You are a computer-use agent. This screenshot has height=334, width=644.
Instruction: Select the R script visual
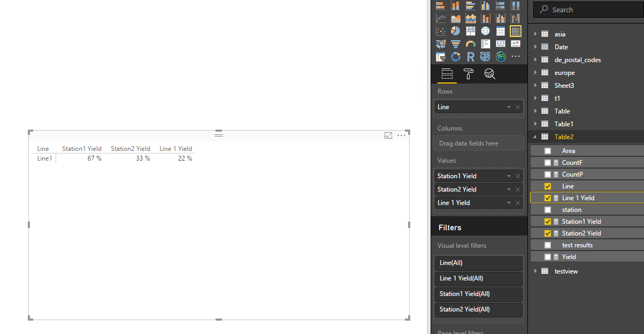pos(471,57)
